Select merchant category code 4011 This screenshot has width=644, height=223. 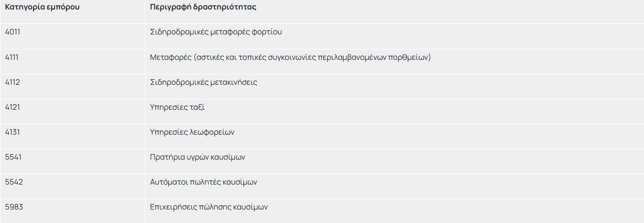click(x=12, y=32)
